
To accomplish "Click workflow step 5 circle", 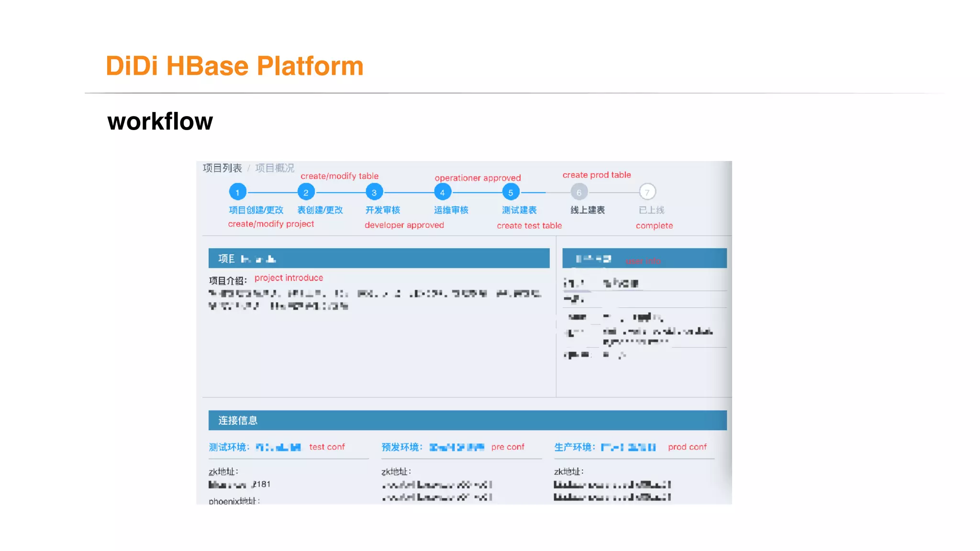I will 511,192.
